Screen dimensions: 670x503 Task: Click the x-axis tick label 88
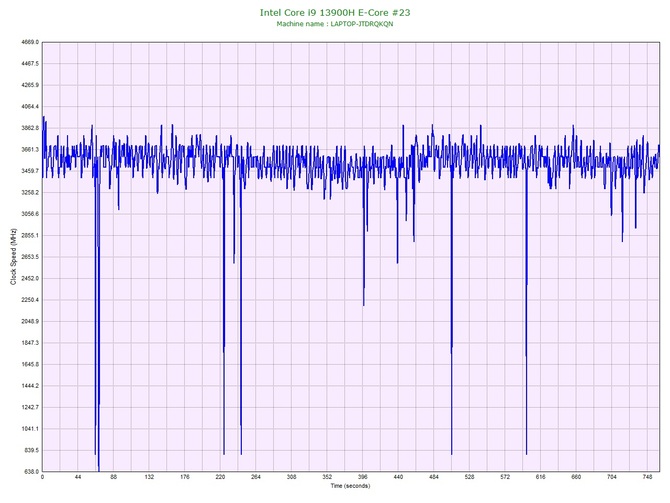pos(113,477)
